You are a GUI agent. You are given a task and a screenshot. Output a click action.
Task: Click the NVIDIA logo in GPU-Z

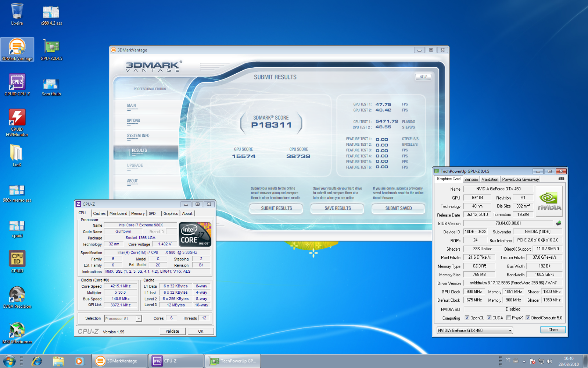[x=549, y=201]
